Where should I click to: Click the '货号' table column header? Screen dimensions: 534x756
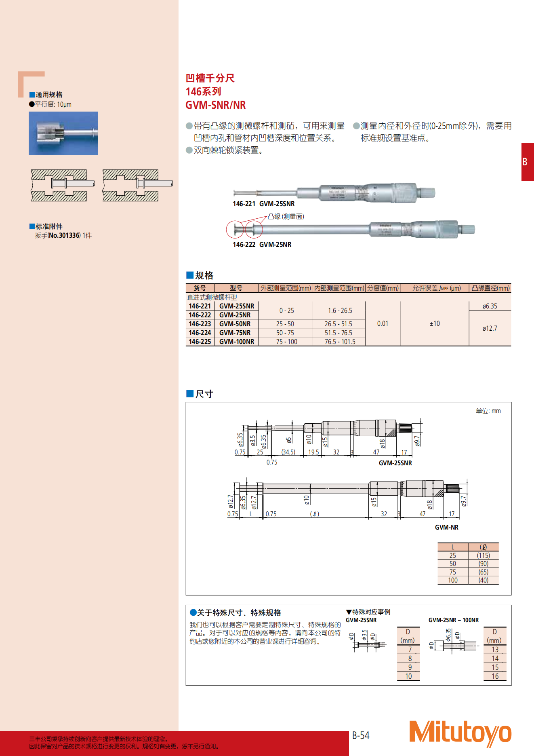click(200, 288)
